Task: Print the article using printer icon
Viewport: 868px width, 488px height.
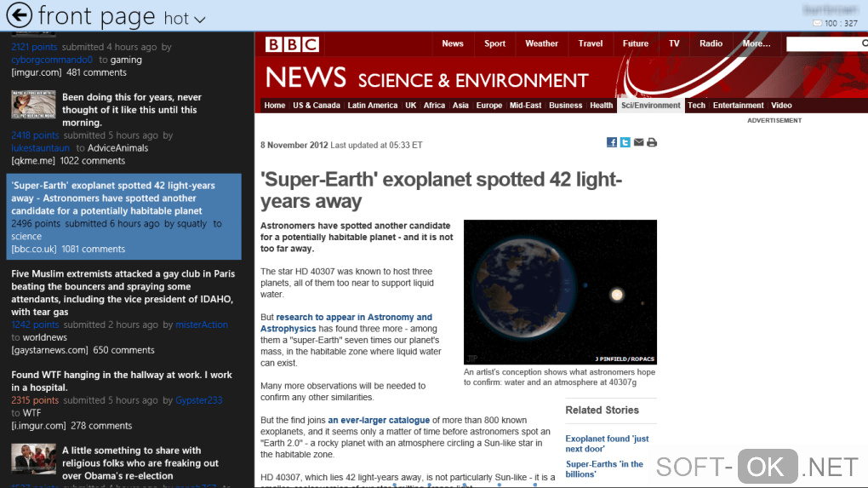Action: point(652,142)
